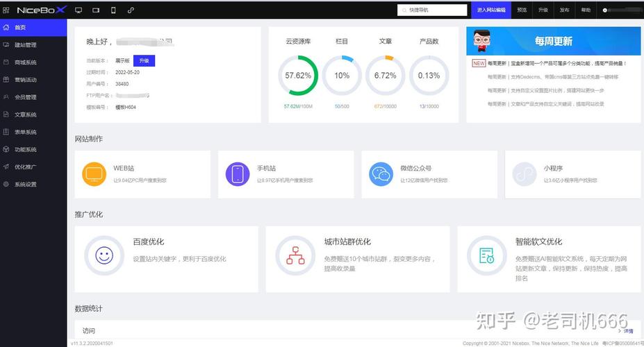
Task: Click the 文章 6.72% progress ring
Action: click(386, 76)
